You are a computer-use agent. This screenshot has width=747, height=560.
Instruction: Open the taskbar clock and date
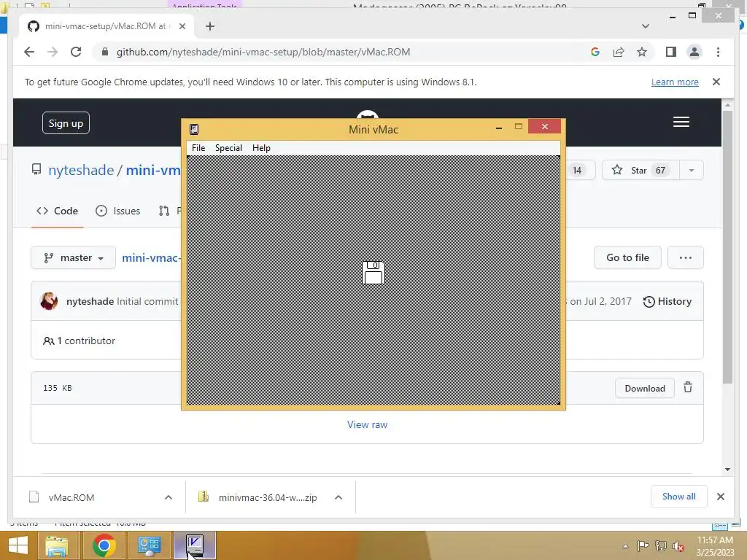tap(715, 546)
